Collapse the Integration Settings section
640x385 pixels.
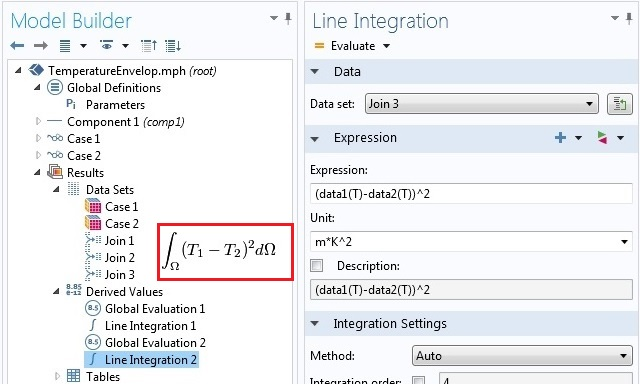[x=315, y=324]
